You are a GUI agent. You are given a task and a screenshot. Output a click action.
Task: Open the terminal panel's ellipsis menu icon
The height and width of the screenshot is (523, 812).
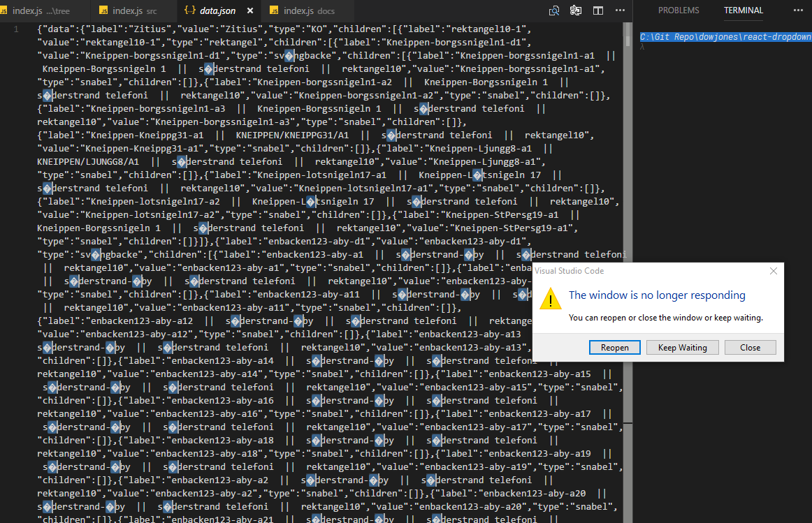(x=797, y=10)
